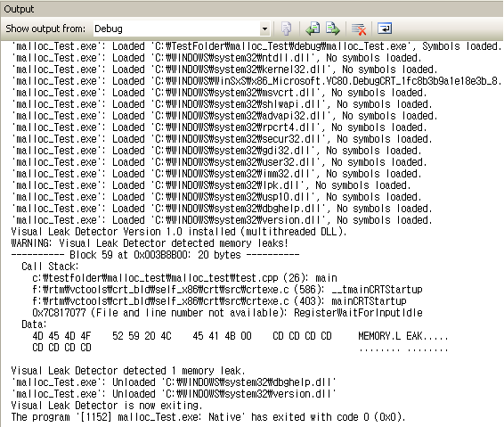Clear all output with the red X icon
The height and width of the screenshot is (427, 504).
359,29
